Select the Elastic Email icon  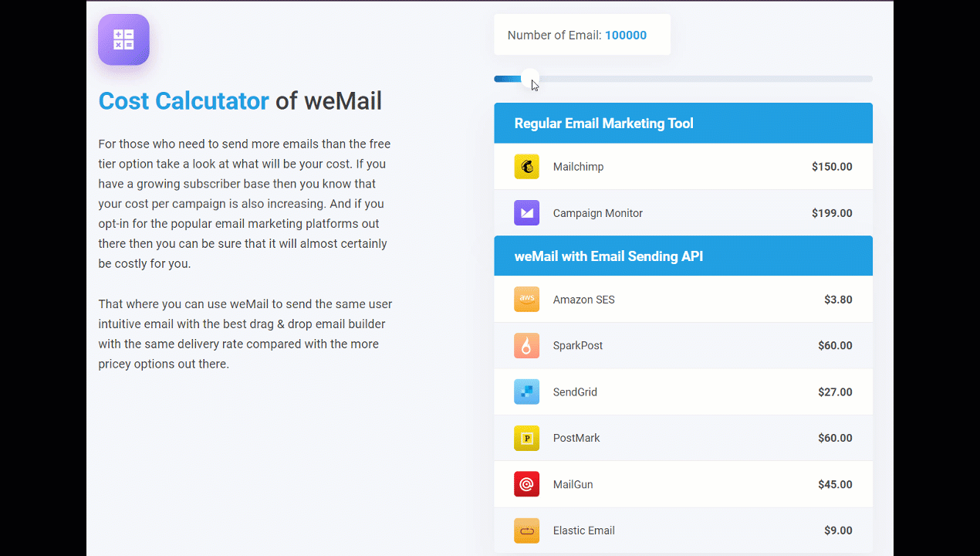tap(526, 531)
